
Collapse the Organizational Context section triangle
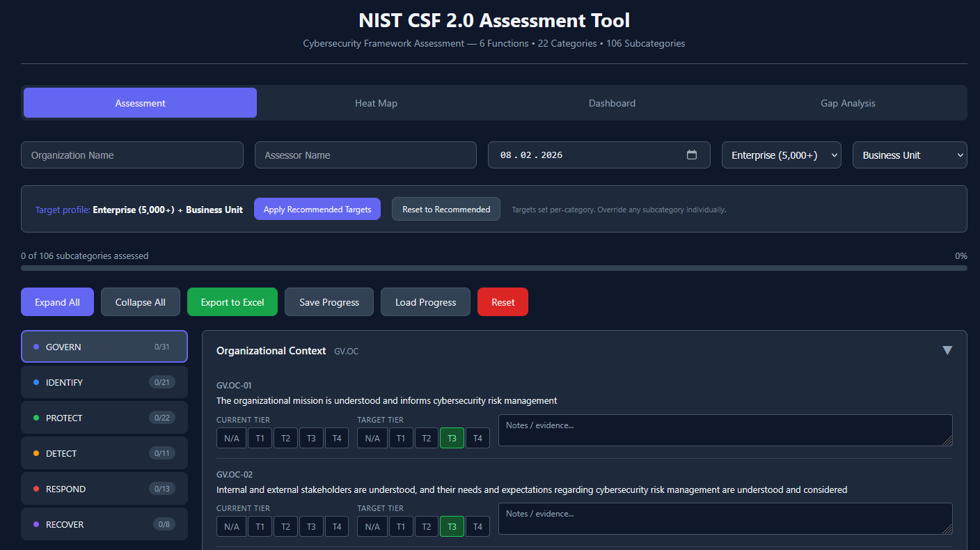point(947,350)
